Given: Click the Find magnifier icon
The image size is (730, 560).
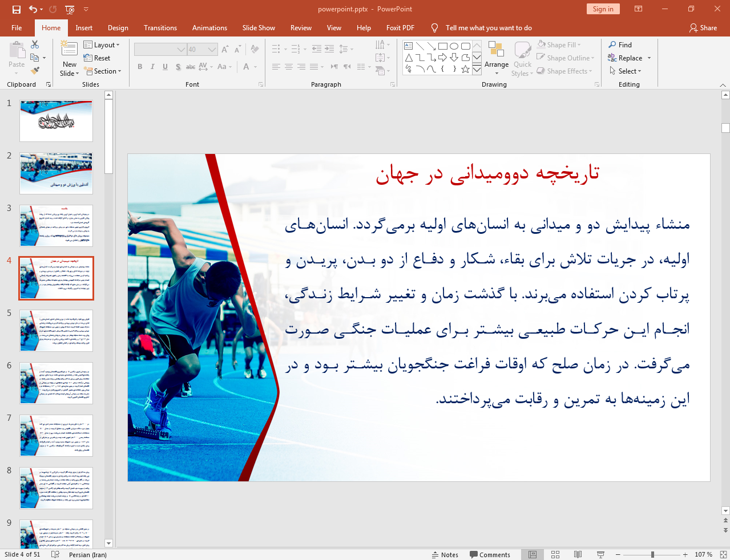Looking at the screenshot, I should pyautogui.click(x=612, y=45).
